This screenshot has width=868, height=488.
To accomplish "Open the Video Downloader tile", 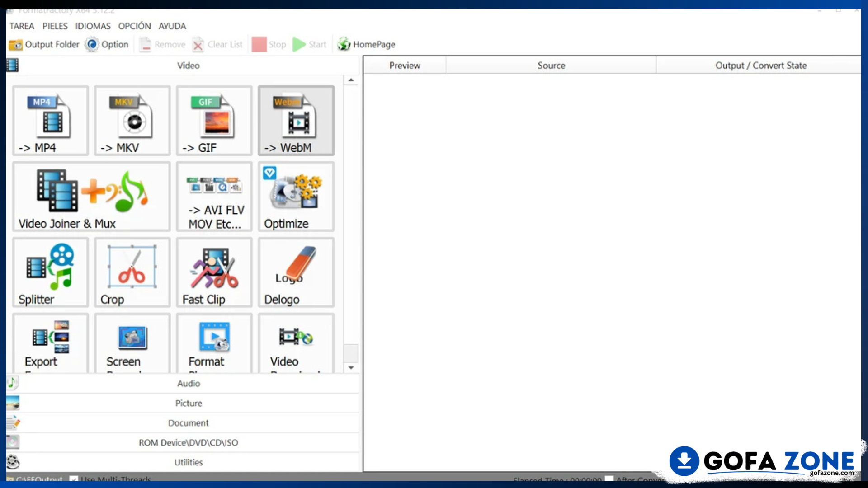I will [x=296, y=343].
